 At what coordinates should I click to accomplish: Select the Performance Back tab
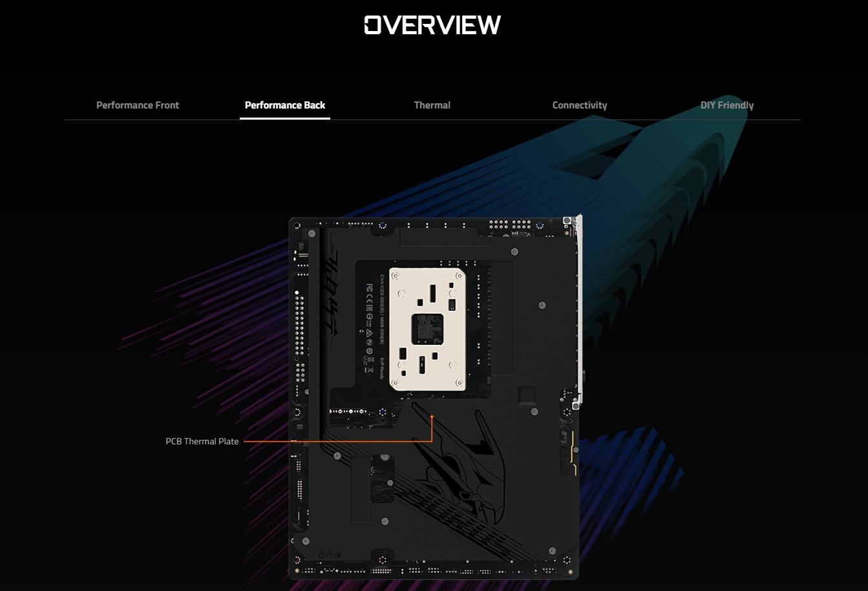pyautogui.click(x=285, y=105)
